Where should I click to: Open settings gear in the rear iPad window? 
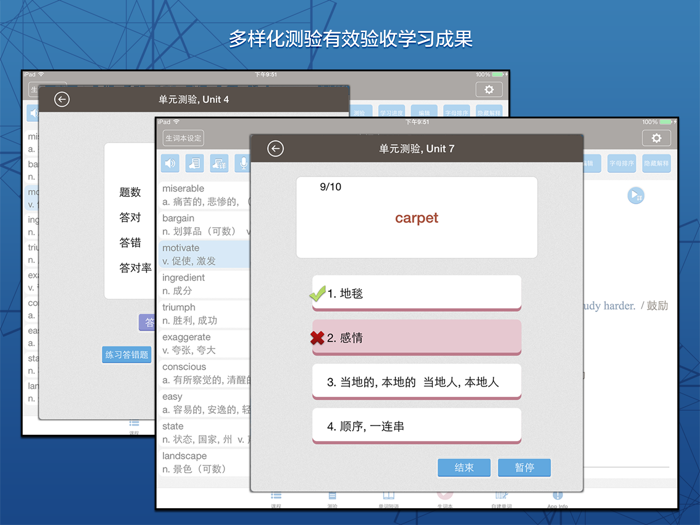tap(489, 89)
